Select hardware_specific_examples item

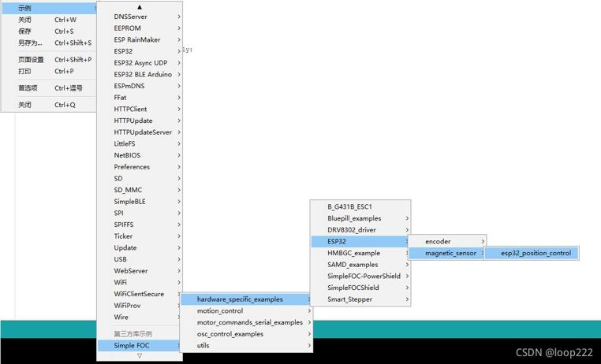click(246, 299)
